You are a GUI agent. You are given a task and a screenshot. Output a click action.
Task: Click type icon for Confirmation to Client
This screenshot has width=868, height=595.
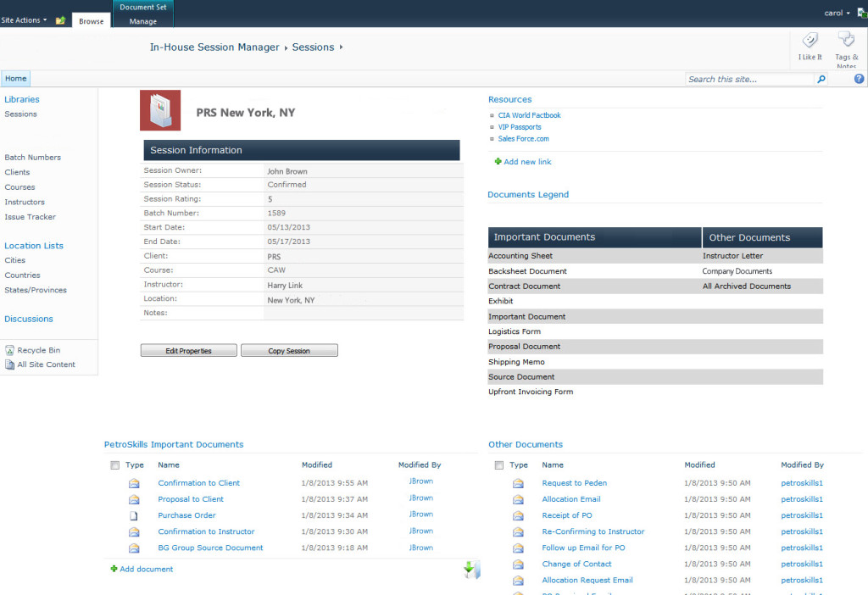pyautogui.click(x=134, y=483)
